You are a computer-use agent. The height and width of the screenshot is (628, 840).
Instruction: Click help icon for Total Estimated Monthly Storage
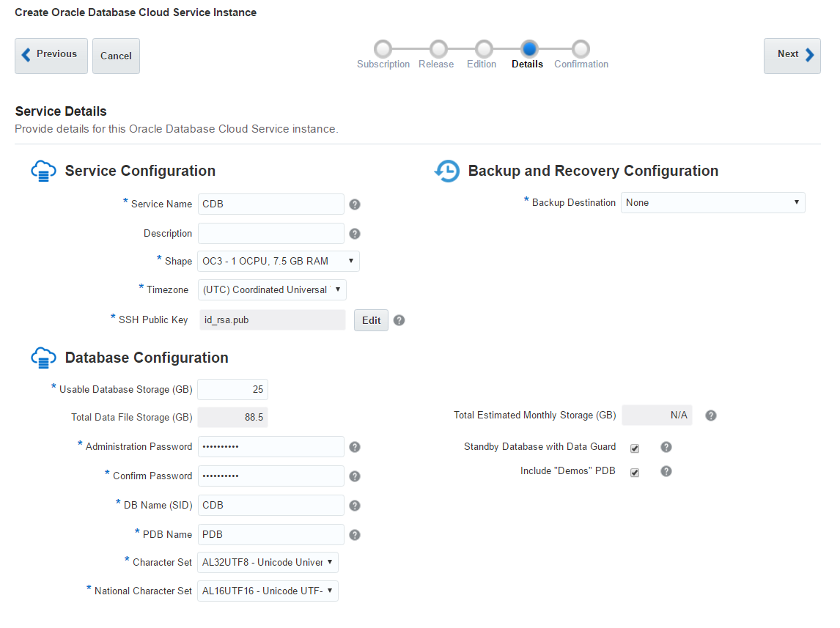711,415
